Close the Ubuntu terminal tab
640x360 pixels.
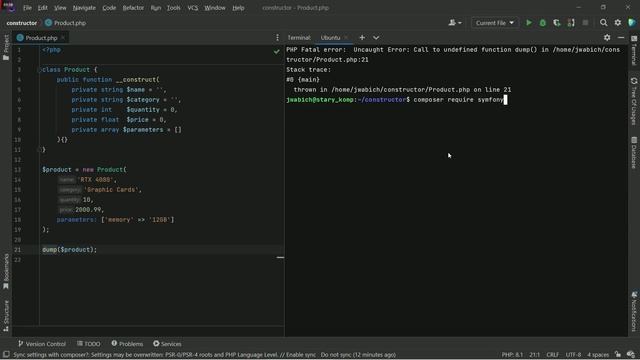point(346,38)
